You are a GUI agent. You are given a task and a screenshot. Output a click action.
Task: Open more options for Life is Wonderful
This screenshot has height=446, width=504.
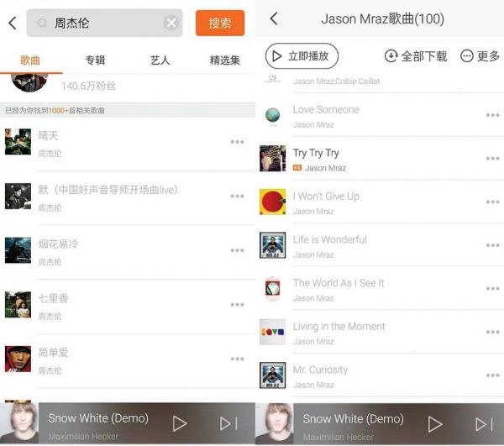tap(492, 245)
